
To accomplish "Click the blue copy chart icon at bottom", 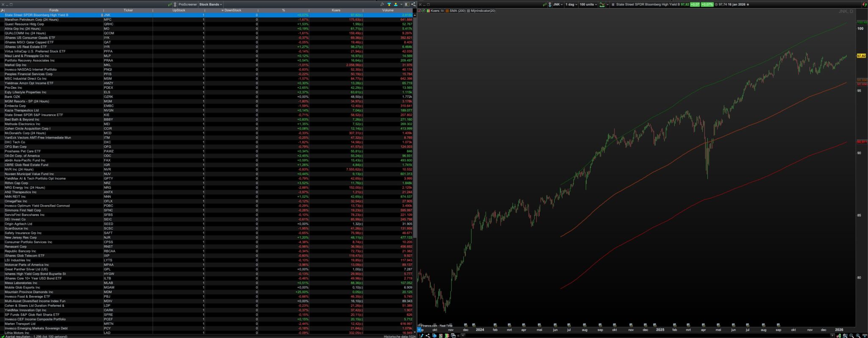I will click(x=434, y=335).
